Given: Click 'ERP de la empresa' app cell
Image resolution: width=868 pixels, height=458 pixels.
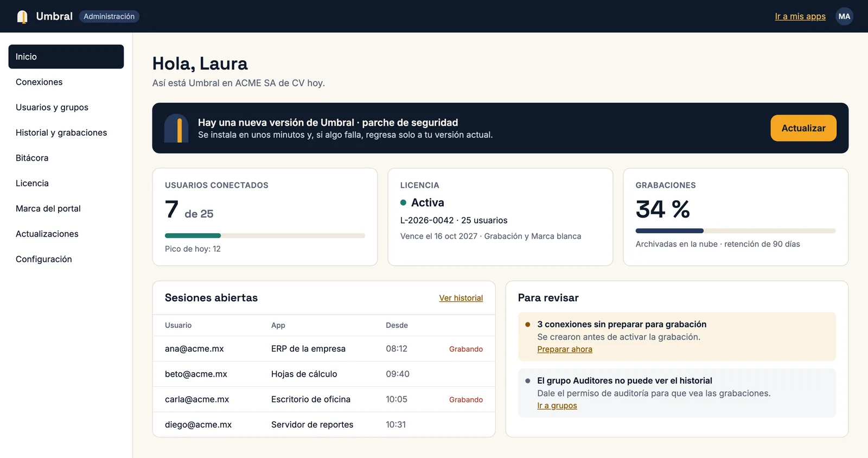Looking at the screenshot, I should point(308,349).
